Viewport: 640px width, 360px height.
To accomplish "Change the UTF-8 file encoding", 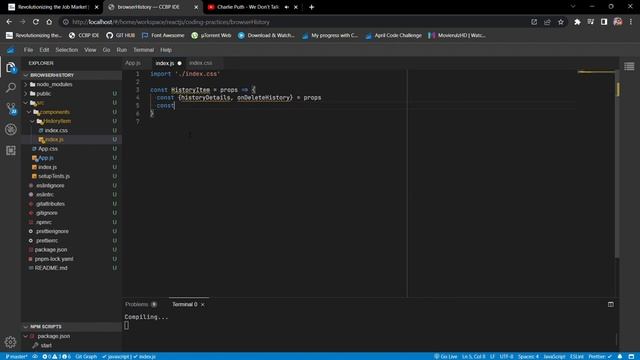I will click(x=507, y=356).
